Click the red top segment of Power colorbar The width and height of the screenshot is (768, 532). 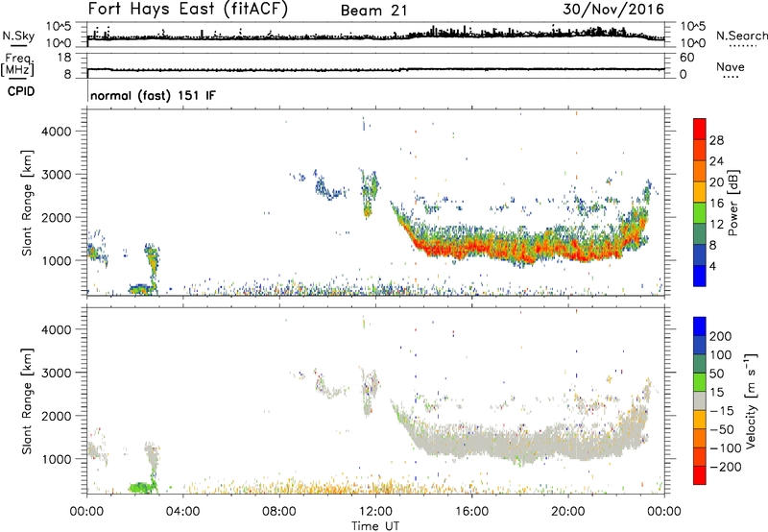[700, 129]
